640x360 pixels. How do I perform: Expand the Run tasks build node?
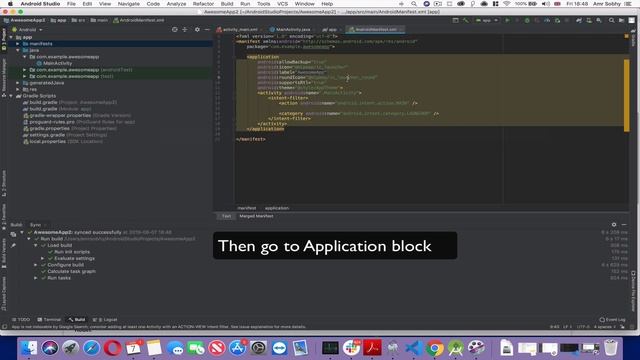point(36,278)
